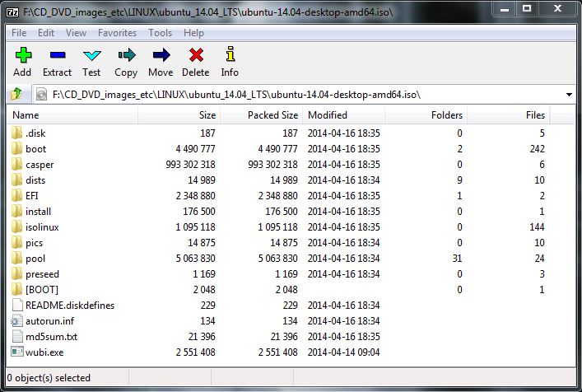
Task: Select the autorun.inf file name
Action: 49,320
